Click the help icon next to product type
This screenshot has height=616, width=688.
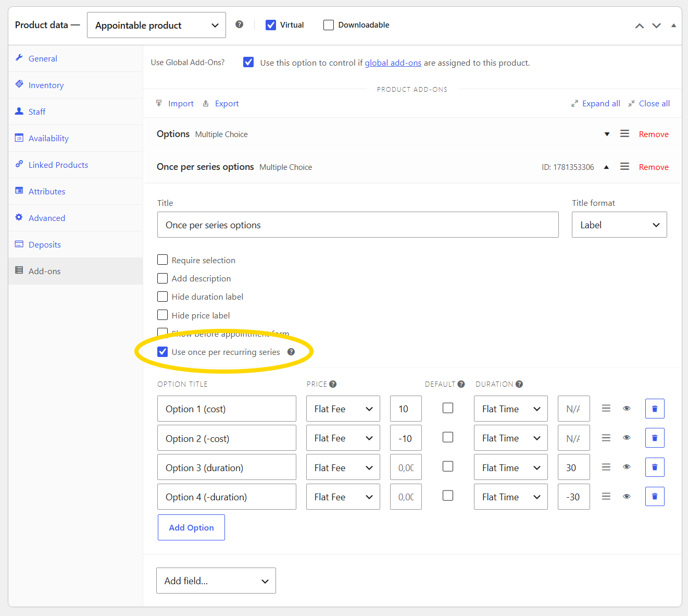coord(239,24)
